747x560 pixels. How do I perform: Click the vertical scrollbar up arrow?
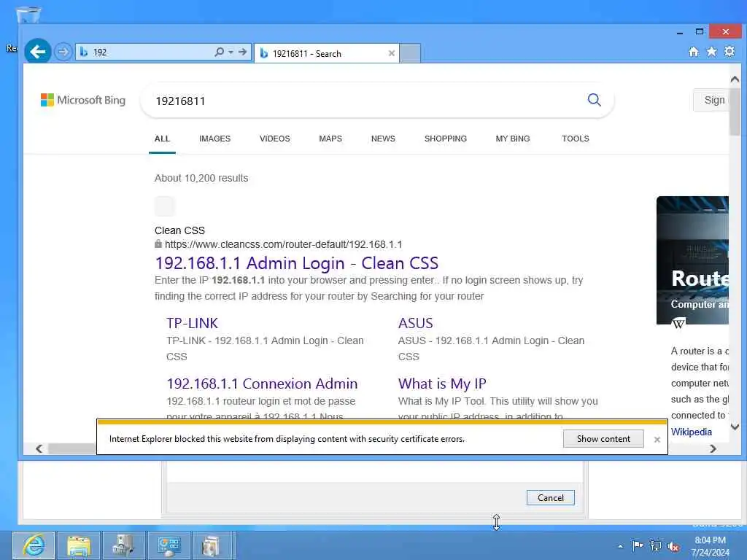click(735, 79)
